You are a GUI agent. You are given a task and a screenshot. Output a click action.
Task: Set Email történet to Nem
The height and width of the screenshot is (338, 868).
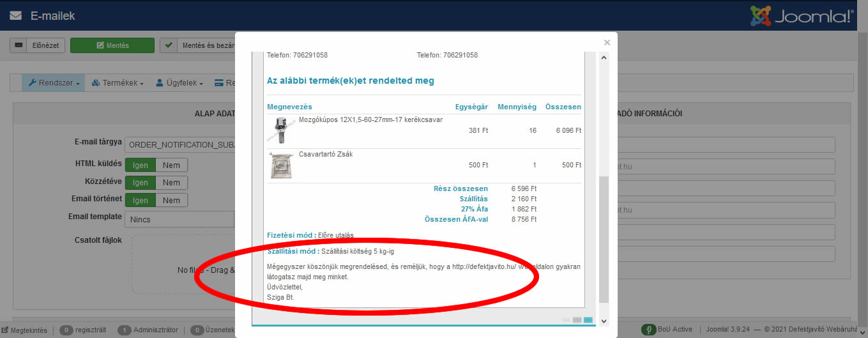171,200
